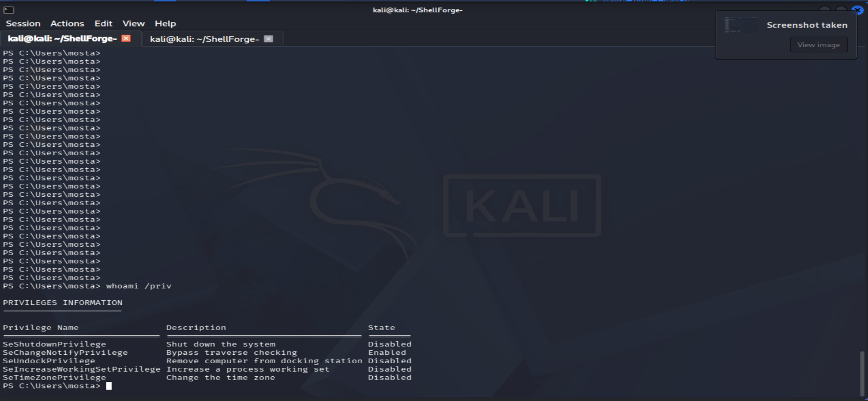Click the State column header
The width and height of the screenshot is (868, 401).
pos(382,328)
